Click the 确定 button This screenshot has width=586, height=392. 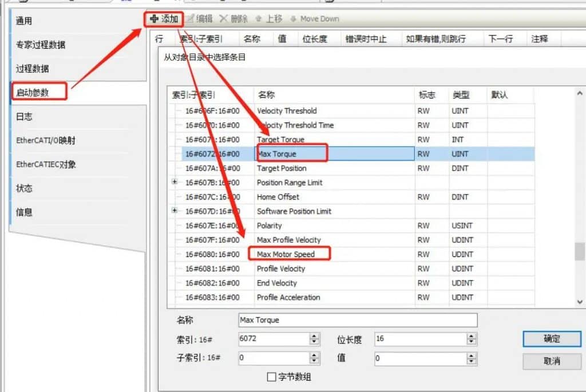(551, 339)
